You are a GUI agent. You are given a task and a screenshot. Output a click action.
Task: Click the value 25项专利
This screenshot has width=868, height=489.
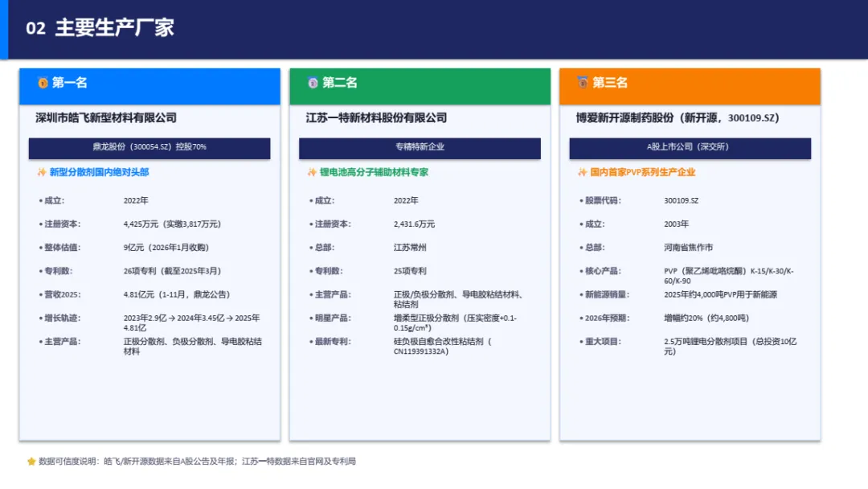[x=410, y=271]
